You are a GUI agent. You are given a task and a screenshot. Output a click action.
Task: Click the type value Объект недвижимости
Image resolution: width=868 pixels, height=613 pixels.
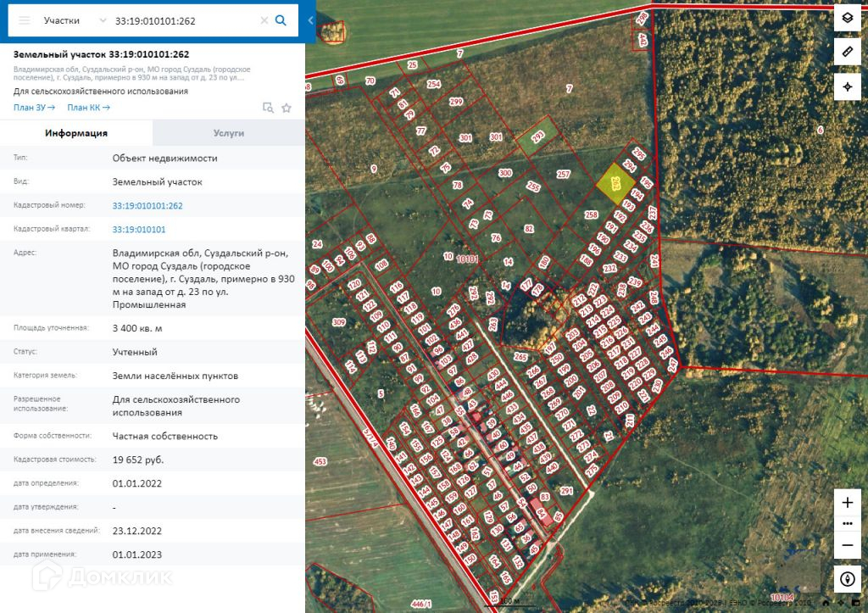pos(165,158)
